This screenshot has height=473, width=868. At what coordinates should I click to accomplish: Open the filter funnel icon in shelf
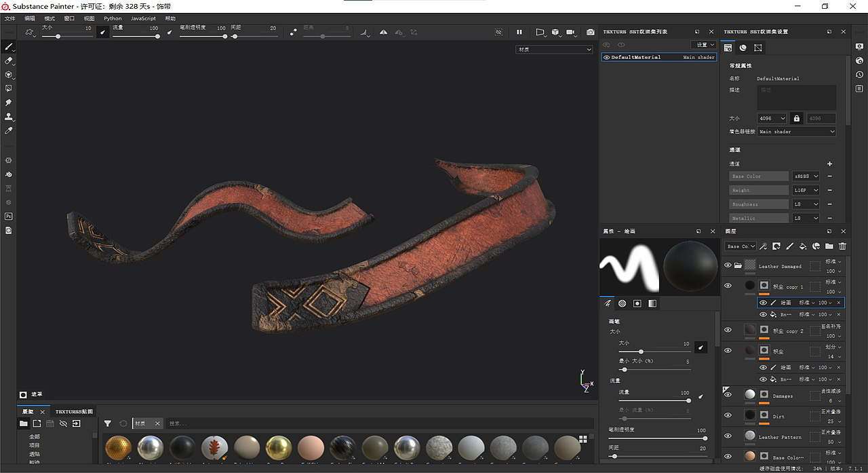click(x=107, y=423)
